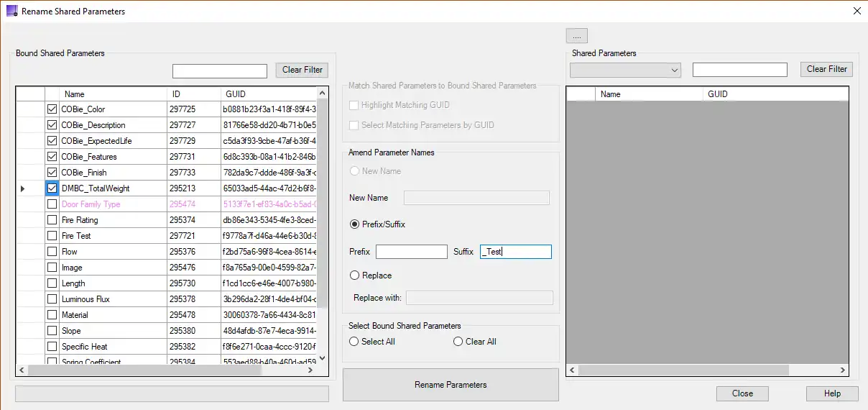Focus the Bound Shared Parameters filter box
The image size is (868, 410).
[220, 70]
